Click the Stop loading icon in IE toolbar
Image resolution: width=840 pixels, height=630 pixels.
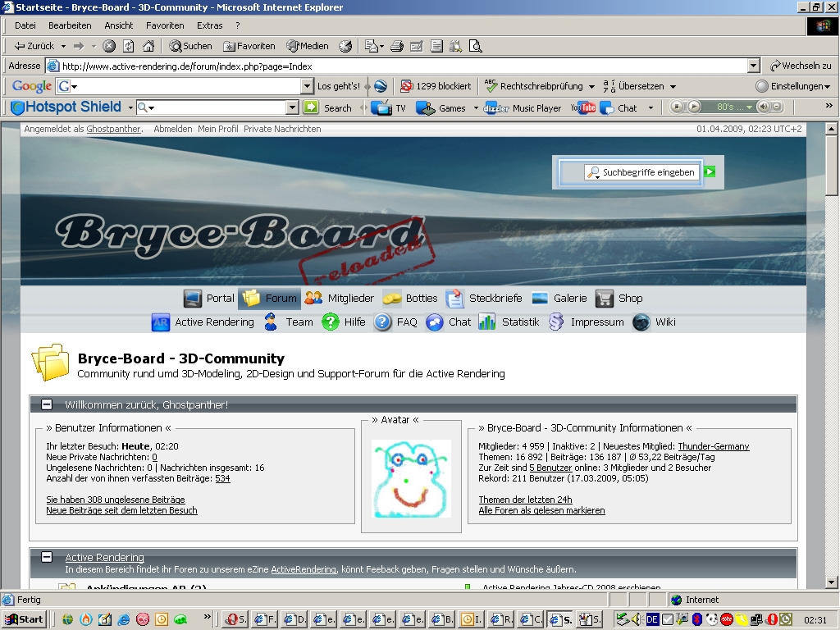pos(109,46)
